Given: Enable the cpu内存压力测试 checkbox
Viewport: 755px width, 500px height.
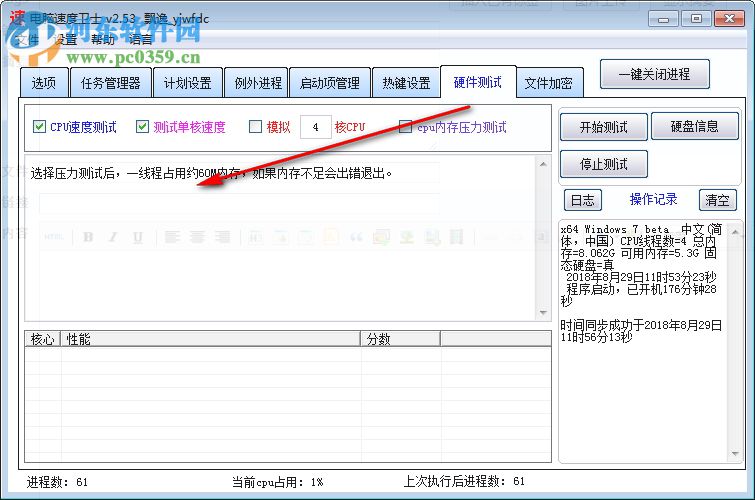Looking at the screenshot, I should point(405,127).
